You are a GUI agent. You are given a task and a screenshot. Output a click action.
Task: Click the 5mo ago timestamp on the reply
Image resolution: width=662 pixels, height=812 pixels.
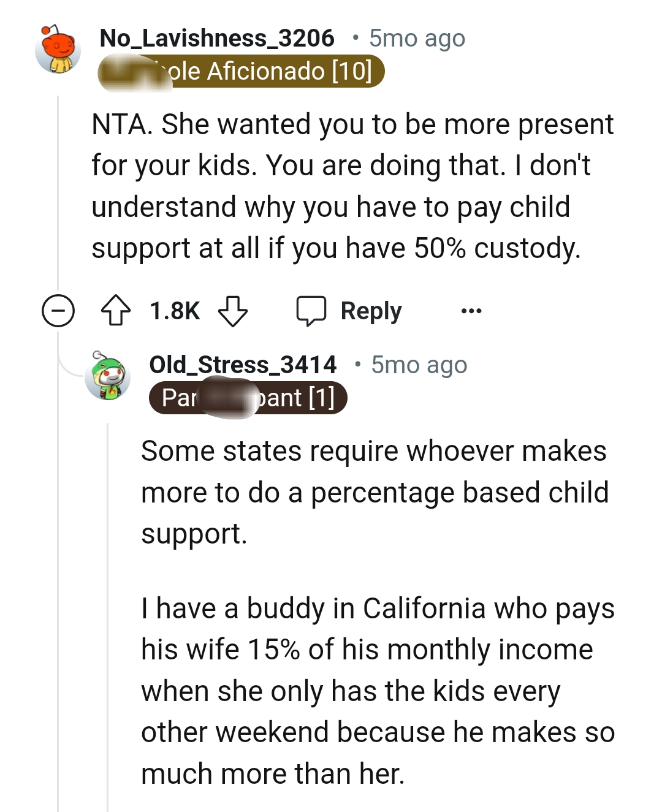tap(419, 364)
